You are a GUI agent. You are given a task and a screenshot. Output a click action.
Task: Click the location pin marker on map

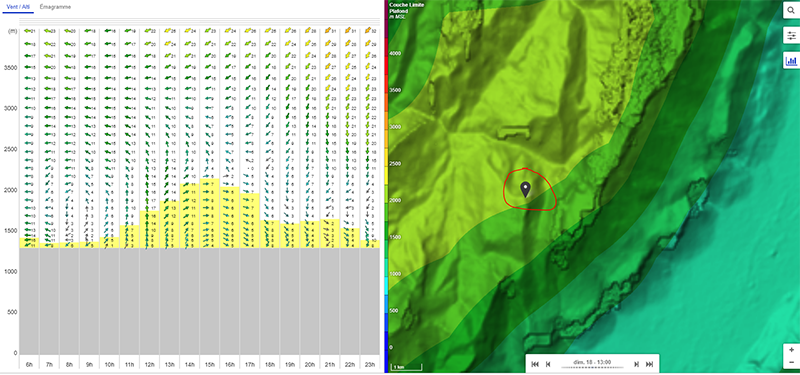[x=526, y=189]
